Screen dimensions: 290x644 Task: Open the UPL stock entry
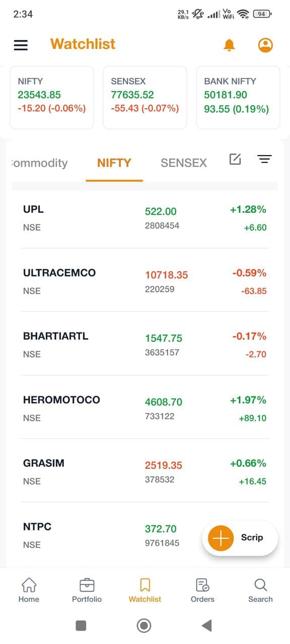pos(145,217)
